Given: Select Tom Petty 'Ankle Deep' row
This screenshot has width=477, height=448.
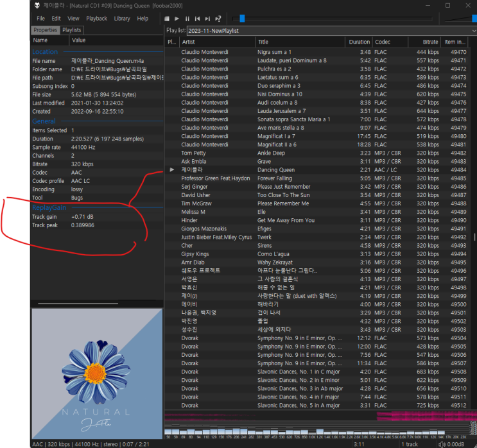Looking at the screenshot, I should tap(317, 153).
